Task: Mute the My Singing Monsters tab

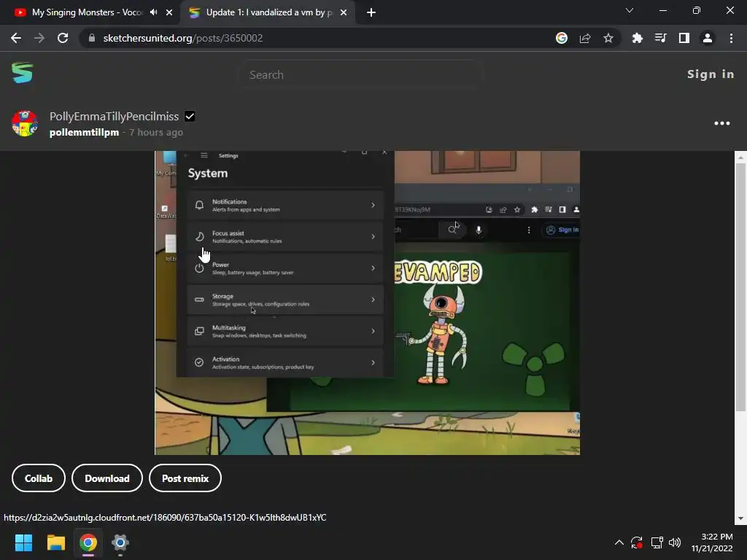Action: pyautogui.click(x=153, y=12)
